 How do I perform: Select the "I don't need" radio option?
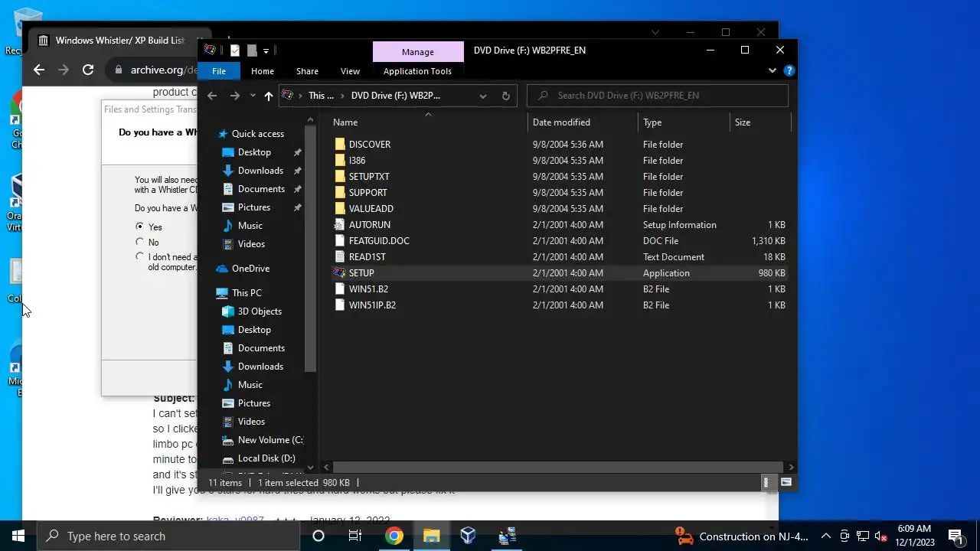[x=139, y=257]
